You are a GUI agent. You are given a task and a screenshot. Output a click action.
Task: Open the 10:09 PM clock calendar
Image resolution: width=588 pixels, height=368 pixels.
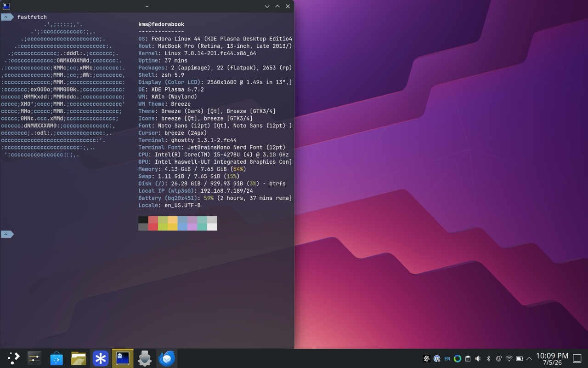click(552, 359)
